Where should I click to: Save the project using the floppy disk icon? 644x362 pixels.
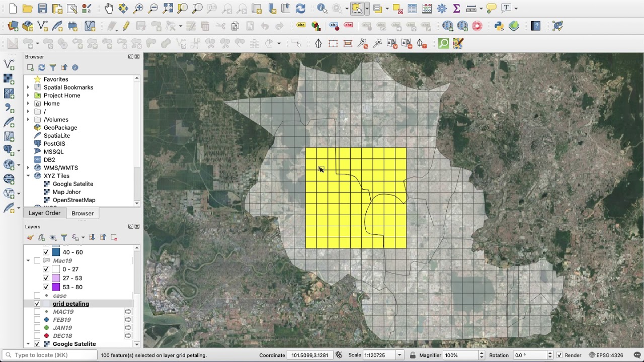click(x=42, y=9)
